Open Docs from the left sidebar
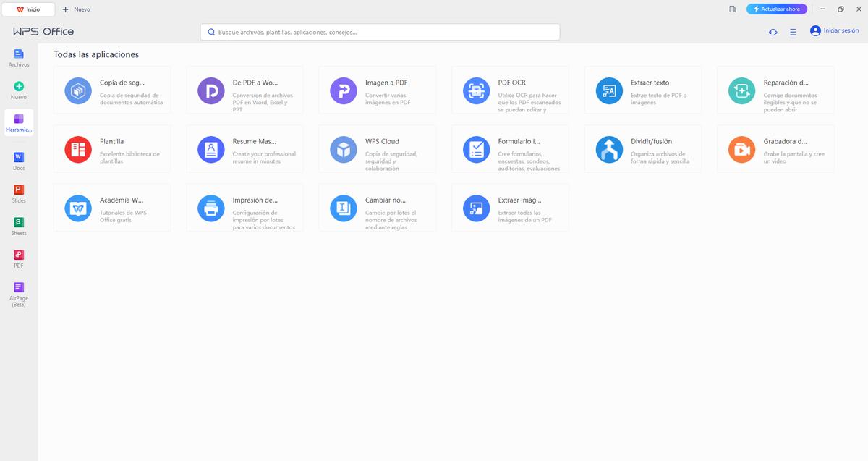Screen dimensions: 868x461 coord(19,161)
